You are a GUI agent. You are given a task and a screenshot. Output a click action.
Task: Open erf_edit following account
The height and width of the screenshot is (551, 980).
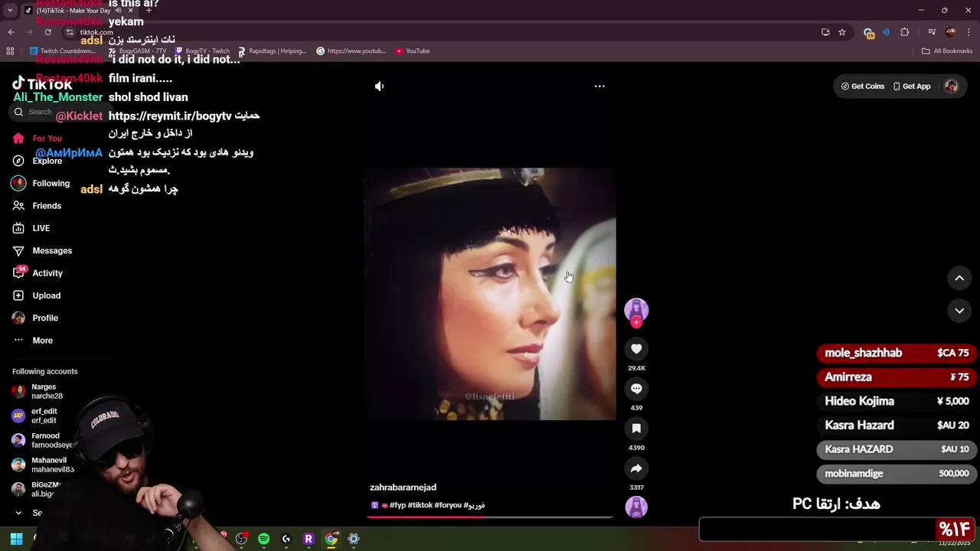[x=35, y=416]
